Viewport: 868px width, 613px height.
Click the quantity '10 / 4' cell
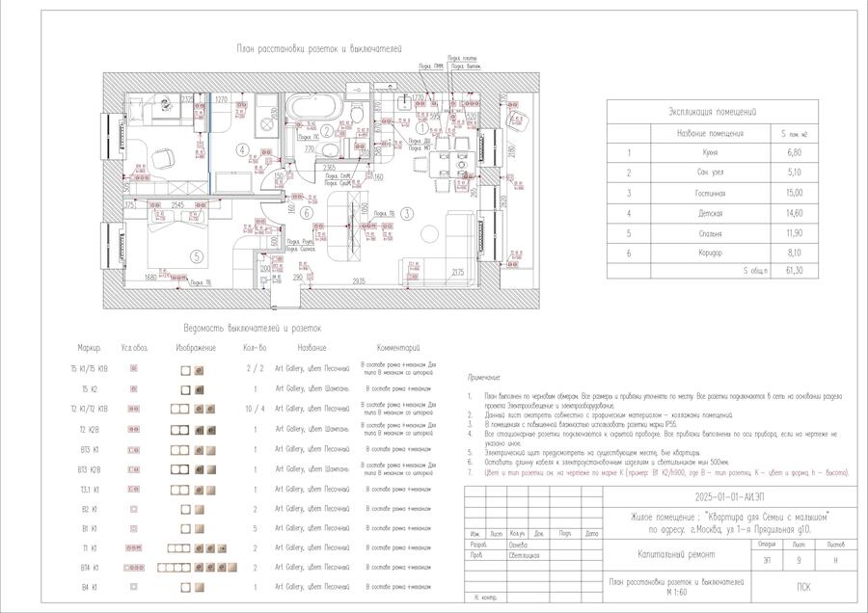[255, 409]
